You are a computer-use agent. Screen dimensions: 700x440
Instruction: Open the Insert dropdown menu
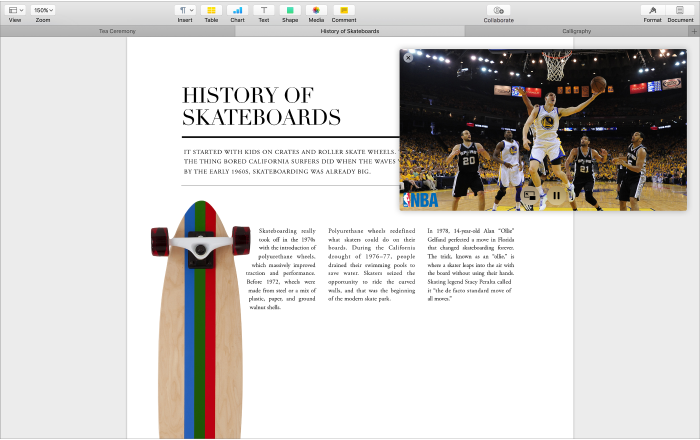(185, 10)
